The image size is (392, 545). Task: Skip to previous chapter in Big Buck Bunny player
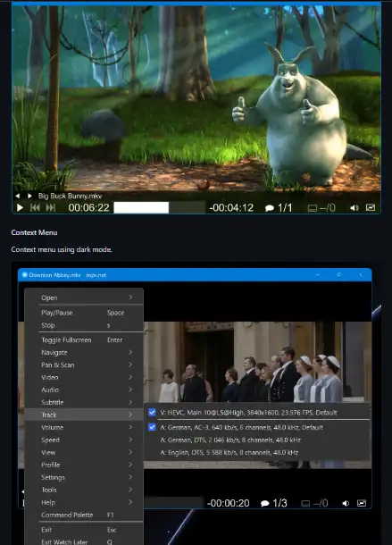click(x=35, y=208)
